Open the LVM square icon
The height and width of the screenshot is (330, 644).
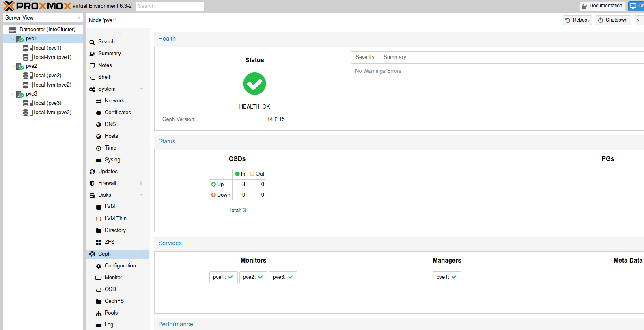(x=99, y=207)
